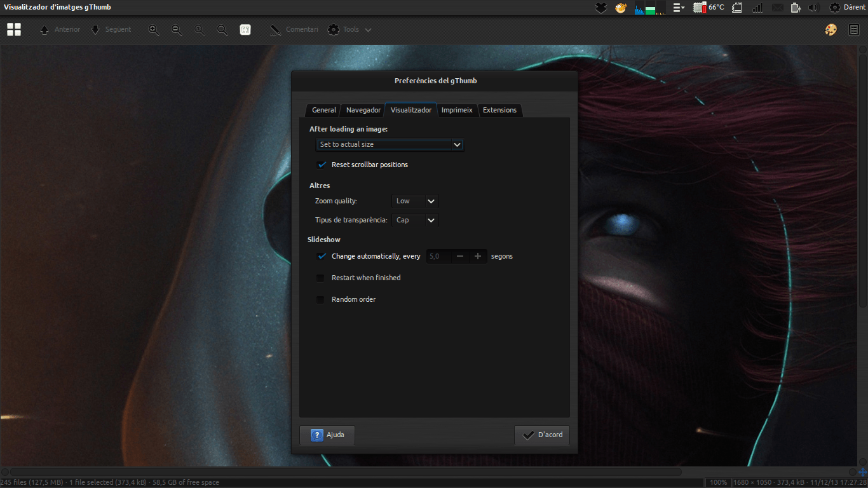
Task: Open Tipus de transparència dropdown
Action: coord(415,220)
